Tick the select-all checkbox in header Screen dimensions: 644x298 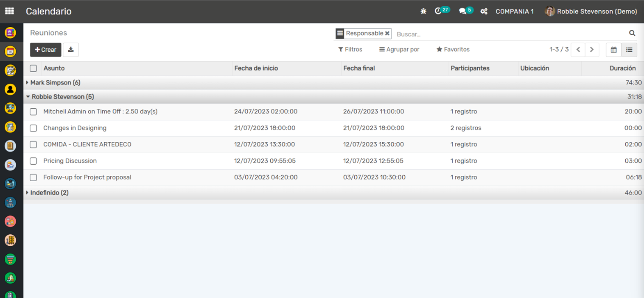[x=34, y=68]
